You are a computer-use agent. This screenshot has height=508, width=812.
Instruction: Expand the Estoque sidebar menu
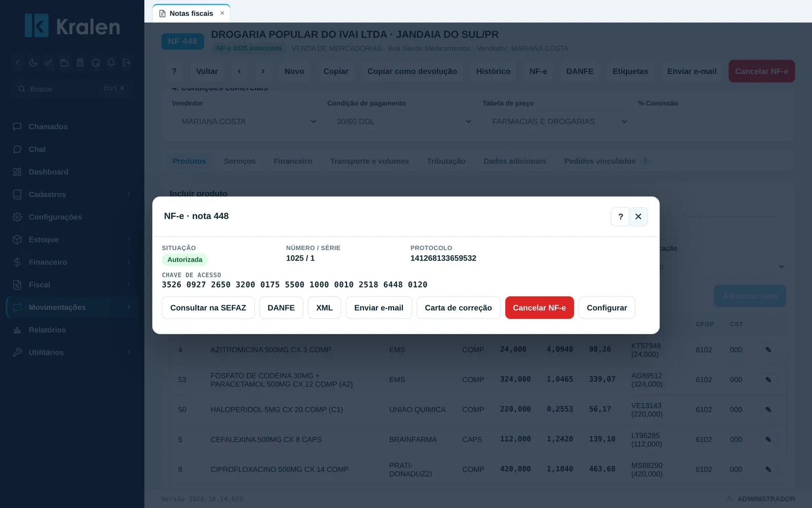(72, 239)
